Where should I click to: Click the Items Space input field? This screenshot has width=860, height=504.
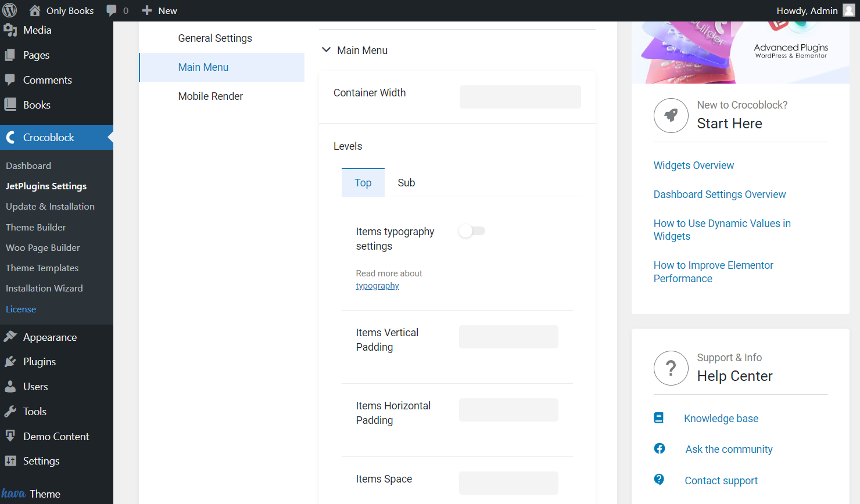tap(508, 483)
